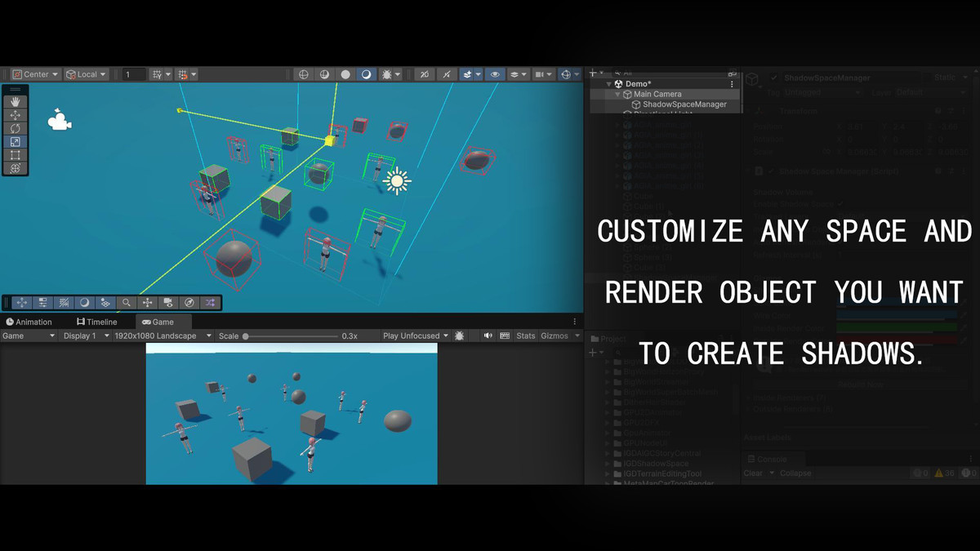Activate the Scale tool
This screenshot has width=980, height=551.
click(15, 142)
